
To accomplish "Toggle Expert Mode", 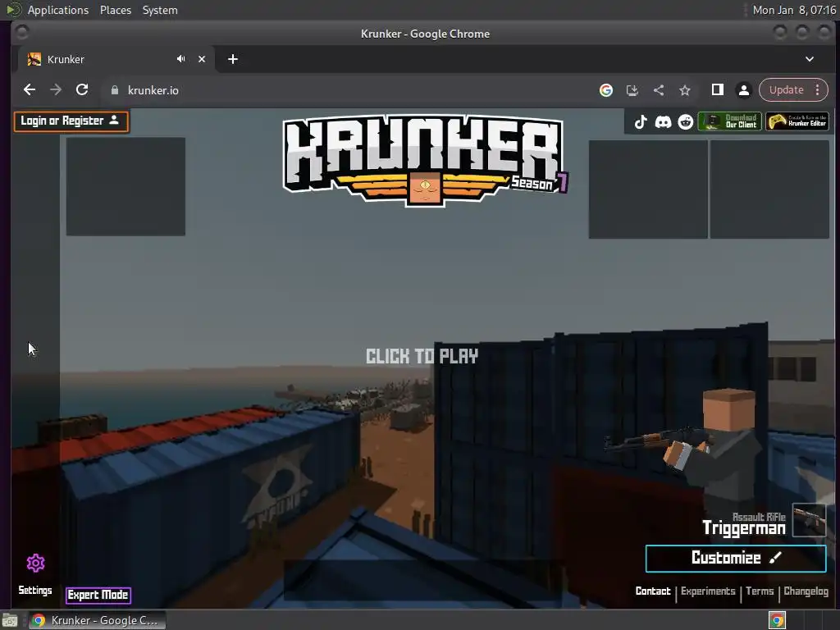I will pyautogui.click(x=98, y=595).
